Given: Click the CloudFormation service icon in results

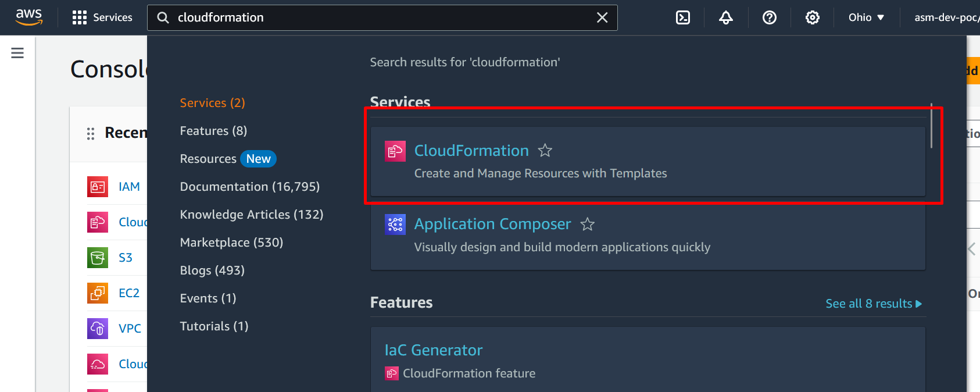Looking at the screenshot, I should (x=395, y=151).
